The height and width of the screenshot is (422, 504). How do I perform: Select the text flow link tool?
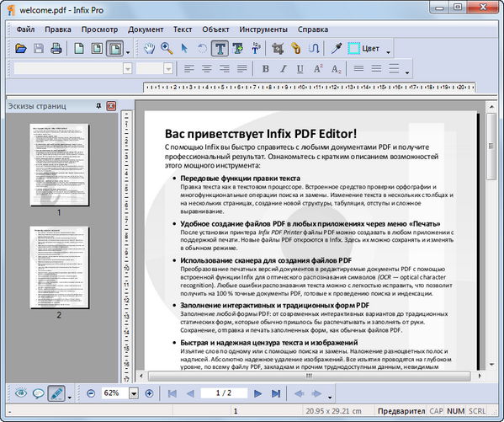313,49
